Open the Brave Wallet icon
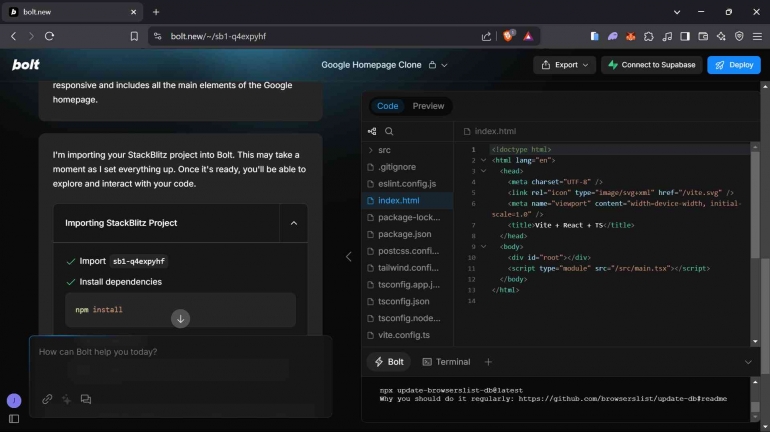Image resolution: width=770 pixels, height=432 pixels. (703, 36)
